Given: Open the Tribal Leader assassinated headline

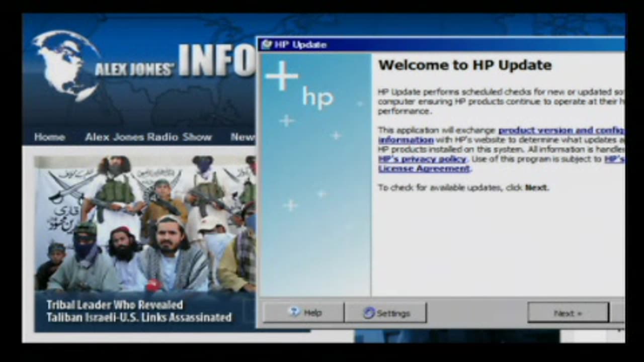Looking at the screenshot, I should pos(139,311).
